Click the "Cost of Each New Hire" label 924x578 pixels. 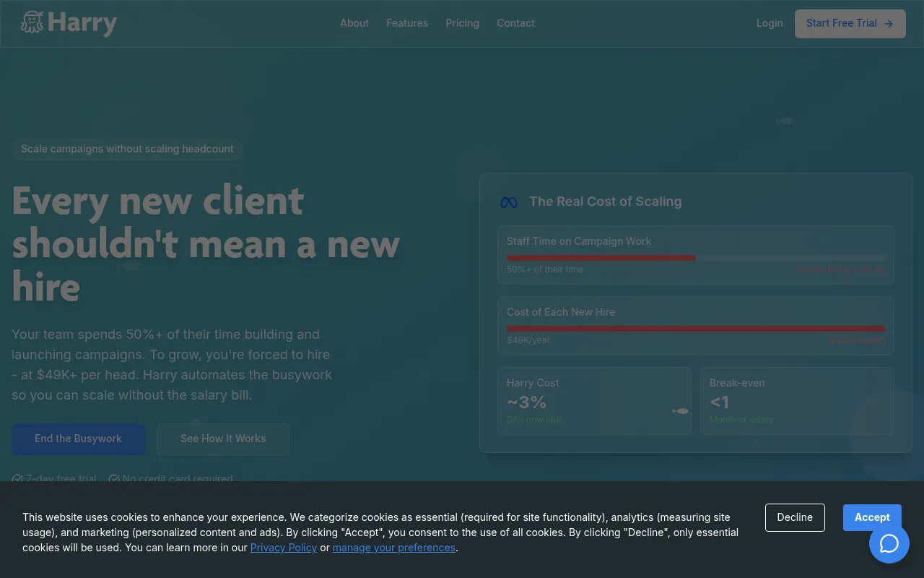561,312
